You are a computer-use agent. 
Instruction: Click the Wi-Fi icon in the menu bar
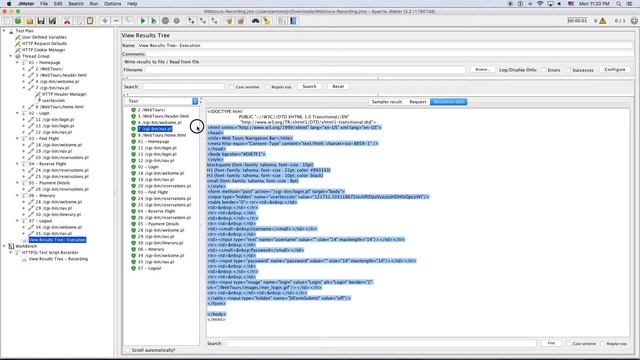[540, 4]
